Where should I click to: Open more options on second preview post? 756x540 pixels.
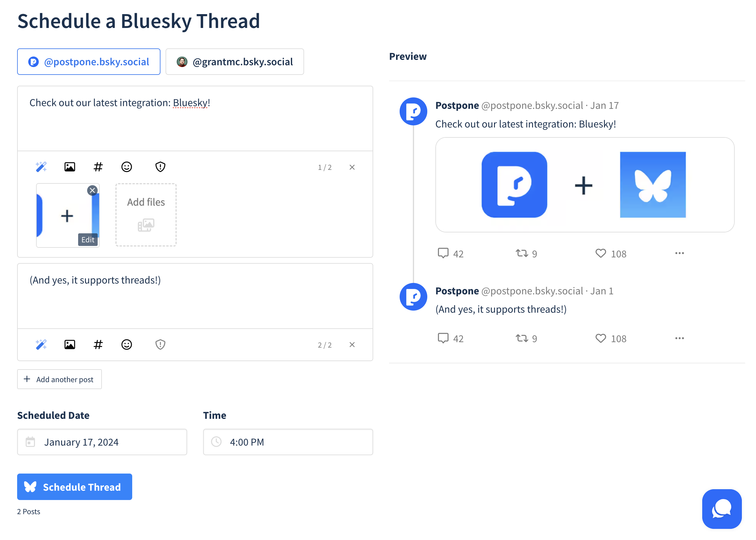(x=679, y=338)
